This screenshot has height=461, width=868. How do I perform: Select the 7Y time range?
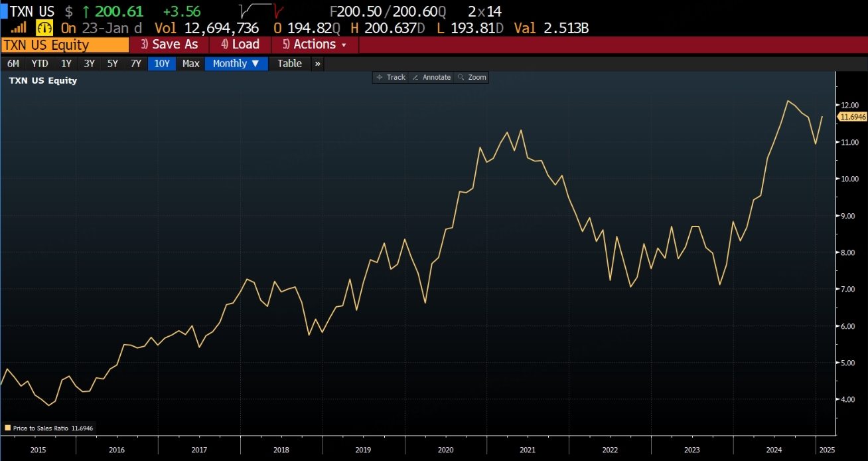(x=136, y=64)
